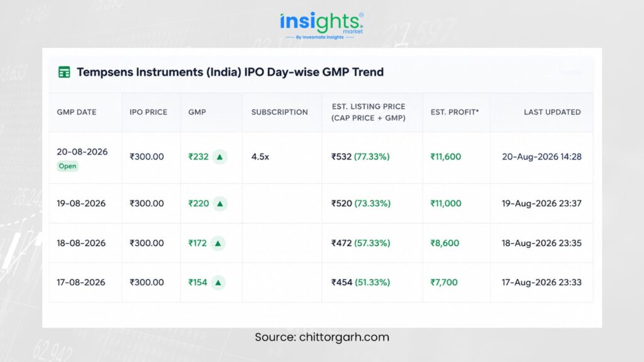This screenshot has width=644, height=362.
Task: Click the green table icon beside the title
Action: (x=64, y=72)
